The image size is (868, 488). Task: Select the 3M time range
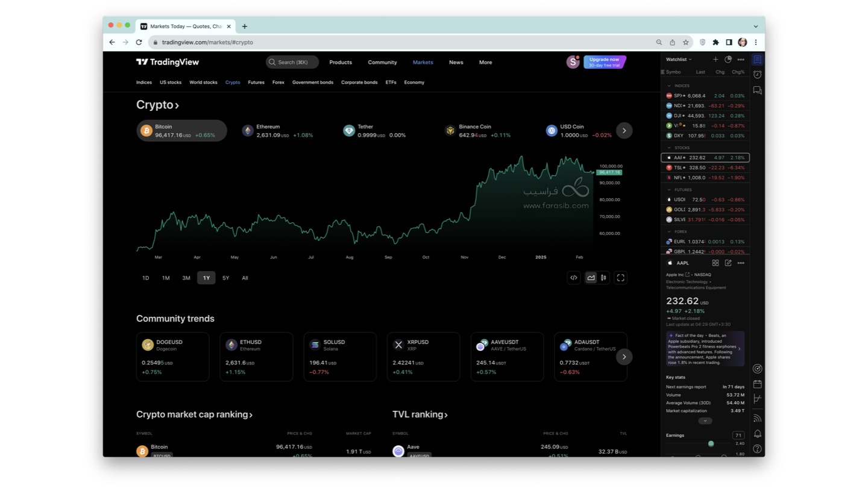pyautogui.click(x=186, y=278)
